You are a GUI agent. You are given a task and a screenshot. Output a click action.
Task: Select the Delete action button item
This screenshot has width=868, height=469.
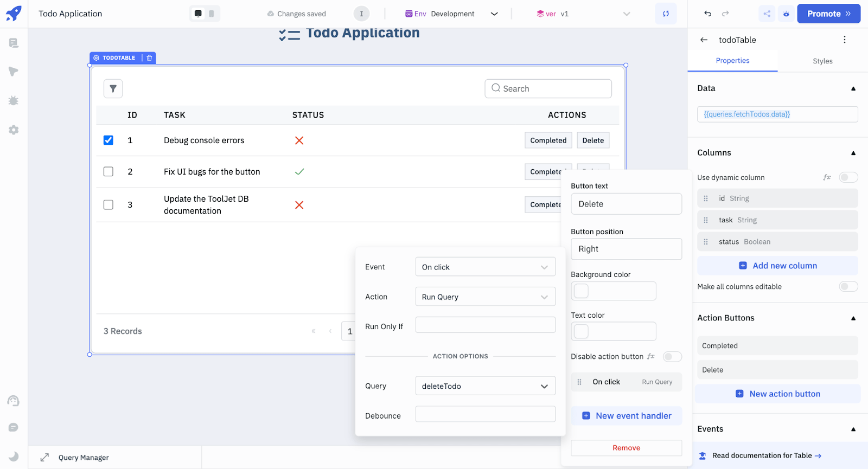point(777,370)
